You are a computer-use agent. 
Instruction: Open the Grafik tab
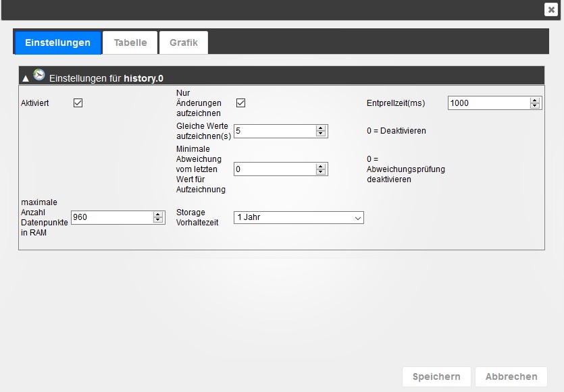pyautogui.click(x=184, y=43)
